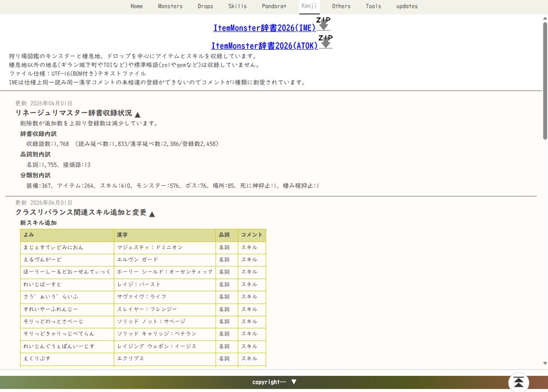Image resolution: width=548 pixels, height=392 pixels.
Task: Open the Tools menu item
Action: (x=373, y=6)
